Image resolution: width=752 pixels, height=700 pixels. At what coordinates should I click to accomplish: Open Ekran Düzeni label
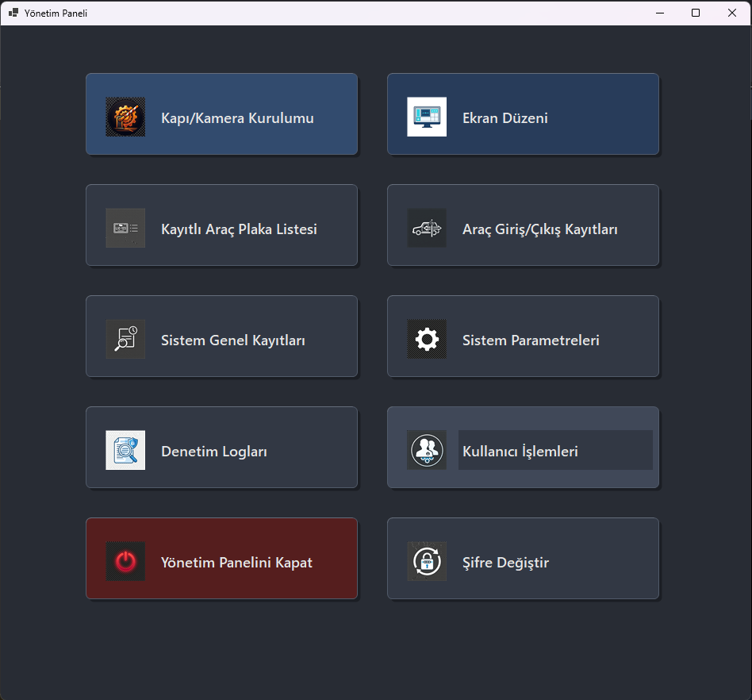click(x=505, y=118)
